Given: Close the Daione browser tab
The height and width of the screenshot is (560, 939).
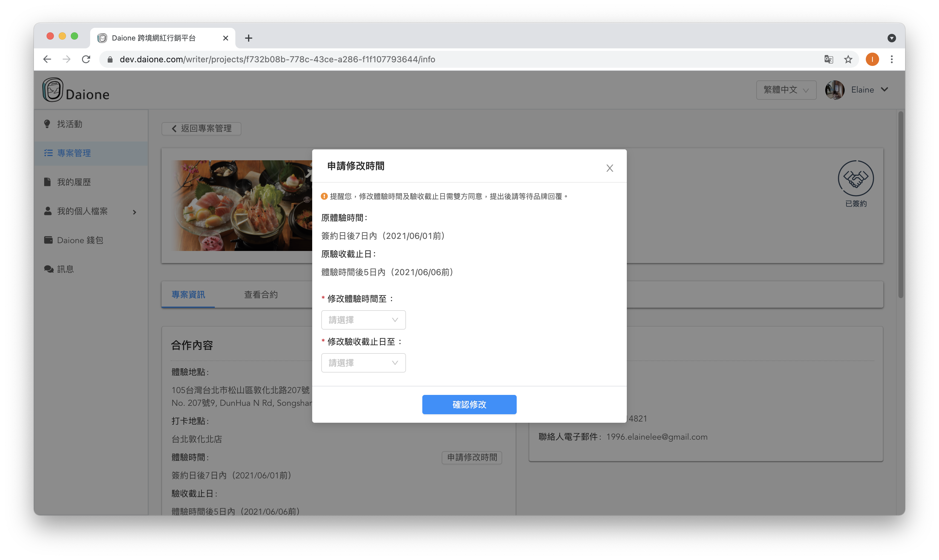Looking at the screenshot, I should (226, 38).
